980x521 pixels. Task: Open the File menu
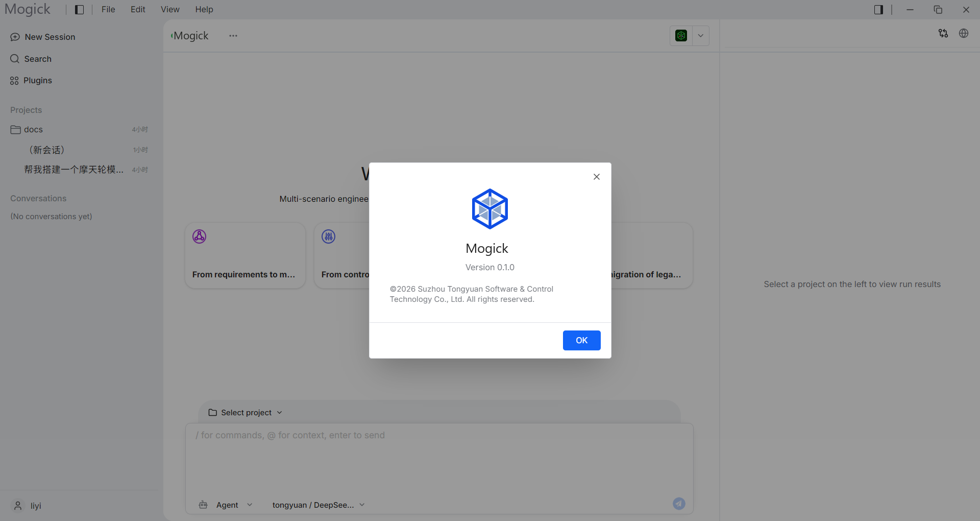108,10
